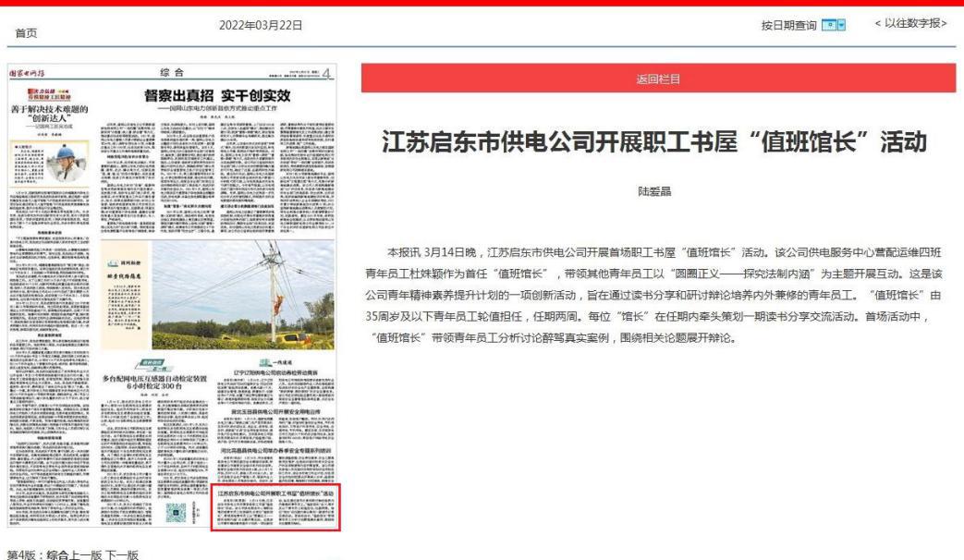Open the 按日期查询 calendar date picker
964x560 pixels.
click(829, 25)
